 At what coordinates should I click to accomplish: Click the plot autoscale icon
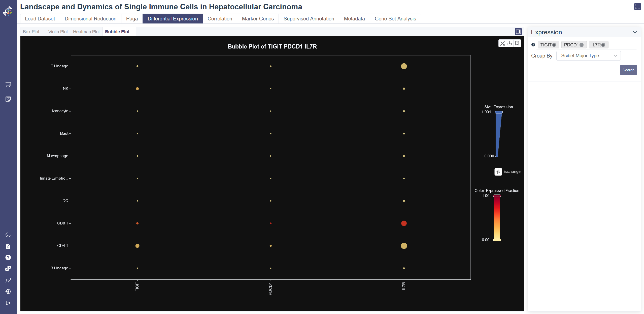pos(502,43)
